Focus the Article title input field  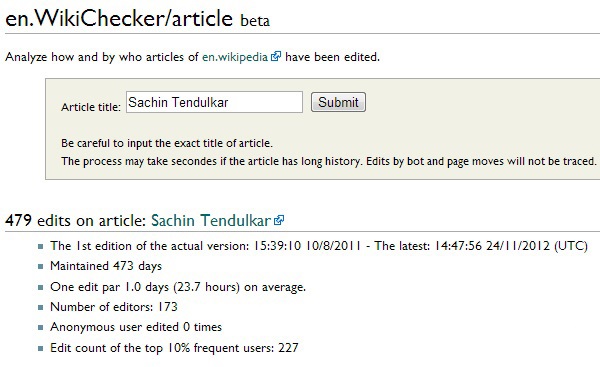(214, 102)
